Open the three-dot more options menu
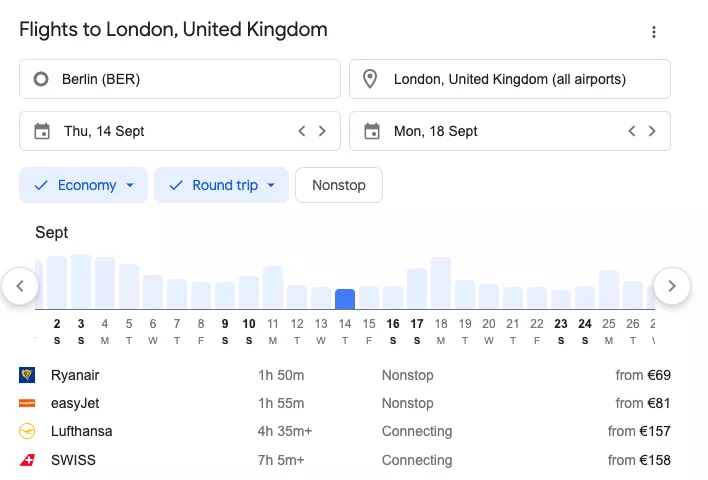 click(654, 32)
